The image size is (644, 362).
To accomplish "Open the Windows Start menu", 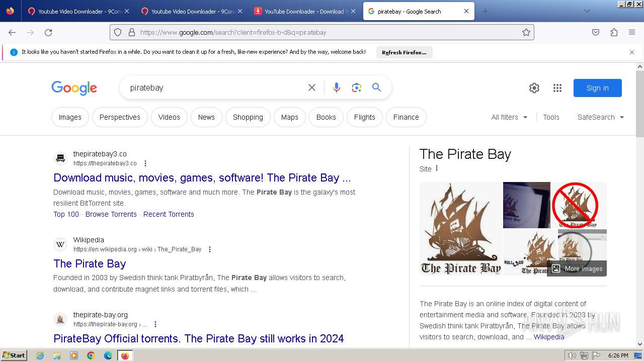I will 14,355.
